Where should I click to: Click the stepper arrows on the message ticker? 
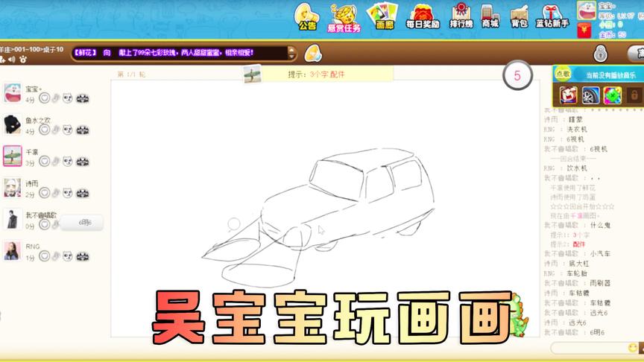click(x=291, y=53)
